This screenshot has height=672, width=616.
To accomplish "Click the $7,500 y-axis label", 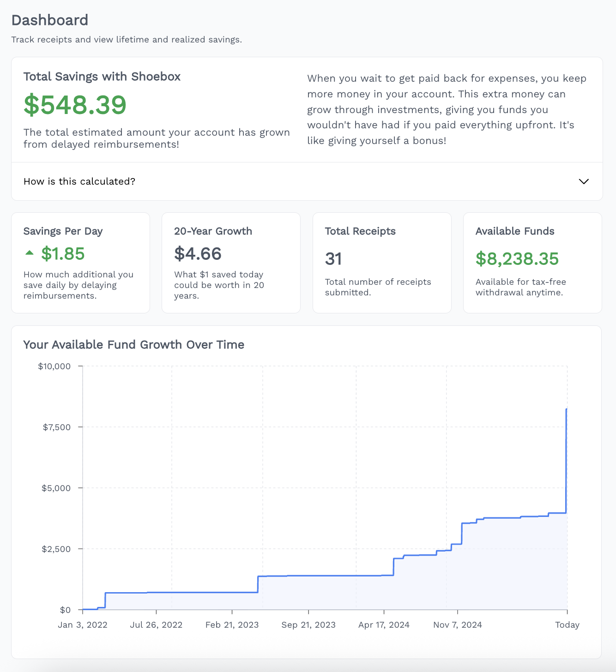I will coord(57,427).
